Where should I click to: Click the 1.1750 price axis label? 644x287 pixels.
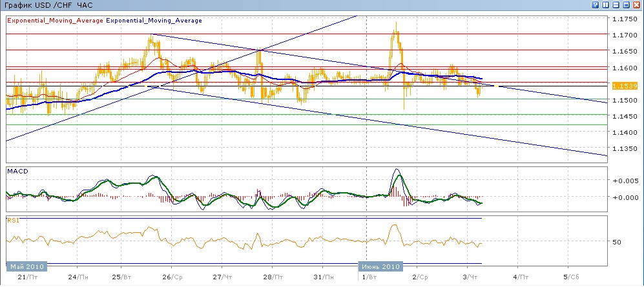pos(624,19)
